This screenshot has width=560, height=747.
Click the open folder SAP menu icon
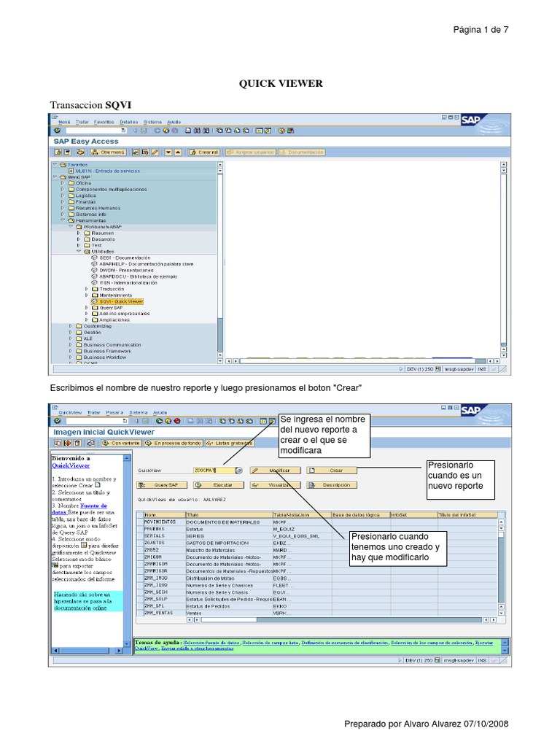pos(80,152)
